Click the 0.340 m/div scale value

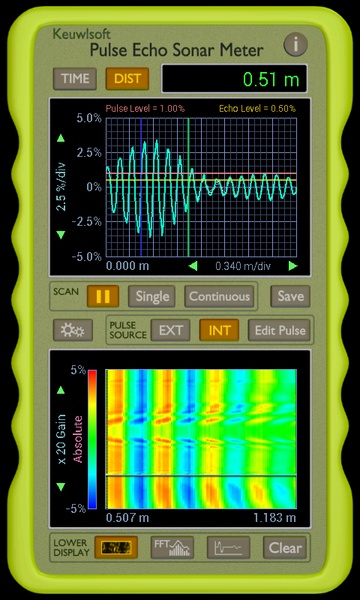(x=243, y=266)
